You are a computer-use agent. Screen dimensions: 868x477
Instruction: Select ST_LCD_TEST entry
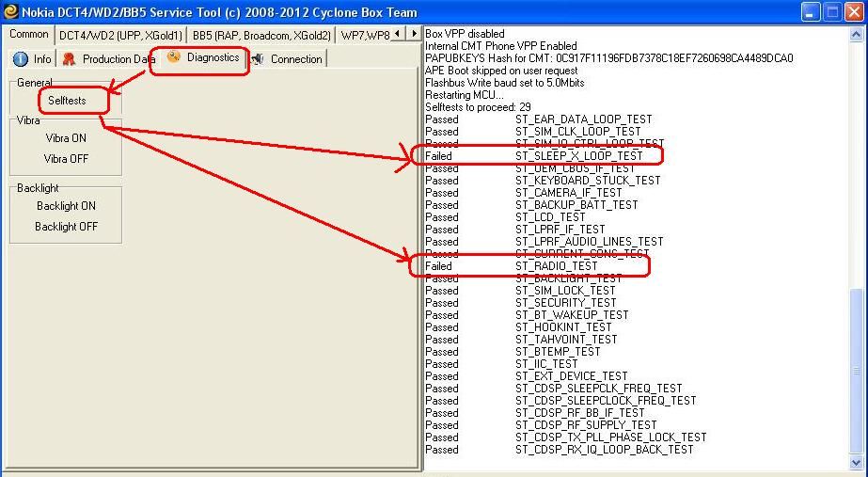[x=505, y=216]
